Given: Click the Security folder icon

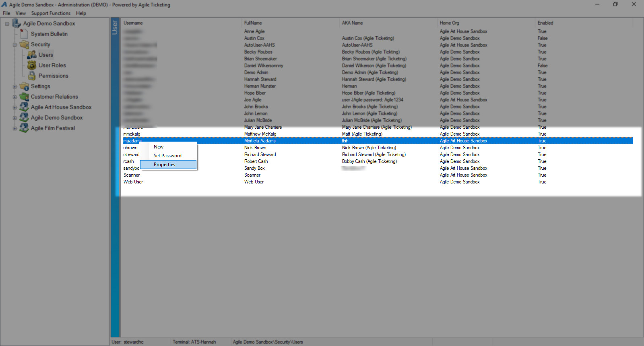Looking at the screenshot, I should [x=24, y=44].
